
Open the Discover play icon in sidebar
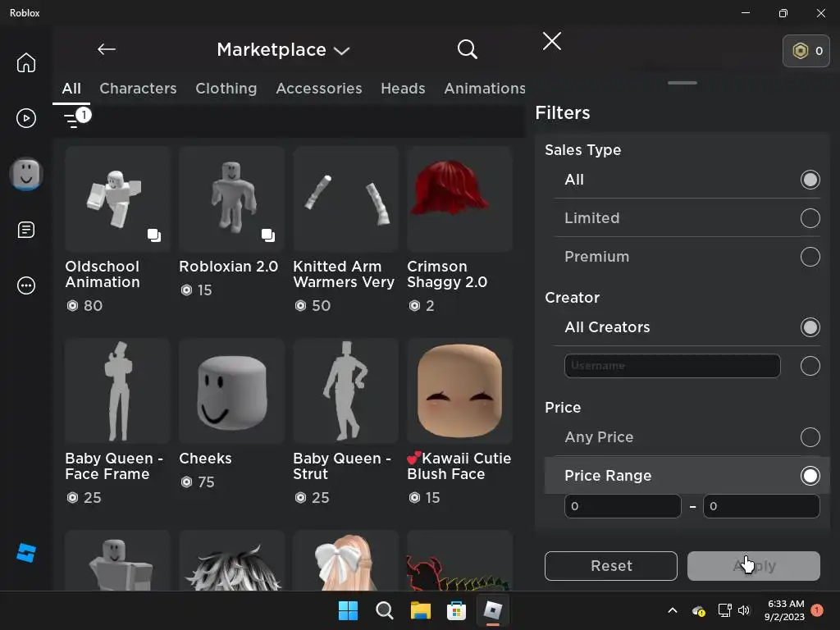coord(25,118)
